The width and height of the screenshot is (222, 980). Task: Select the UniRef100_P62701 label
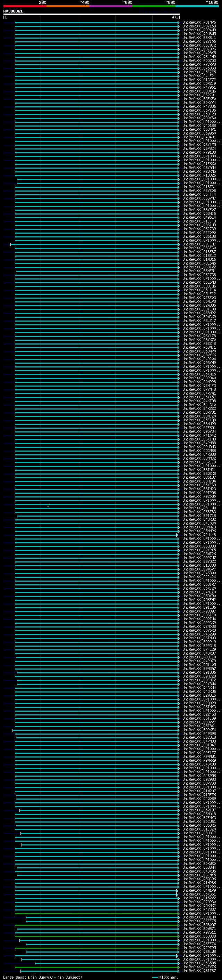click(x=199, y=95)
